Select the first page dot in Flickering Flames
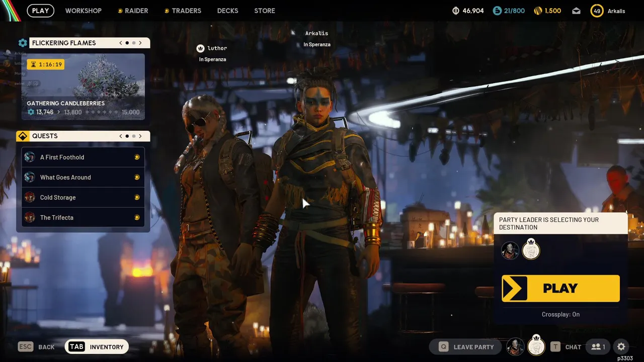Screen dimensions: 644x362 click(127, 43)
